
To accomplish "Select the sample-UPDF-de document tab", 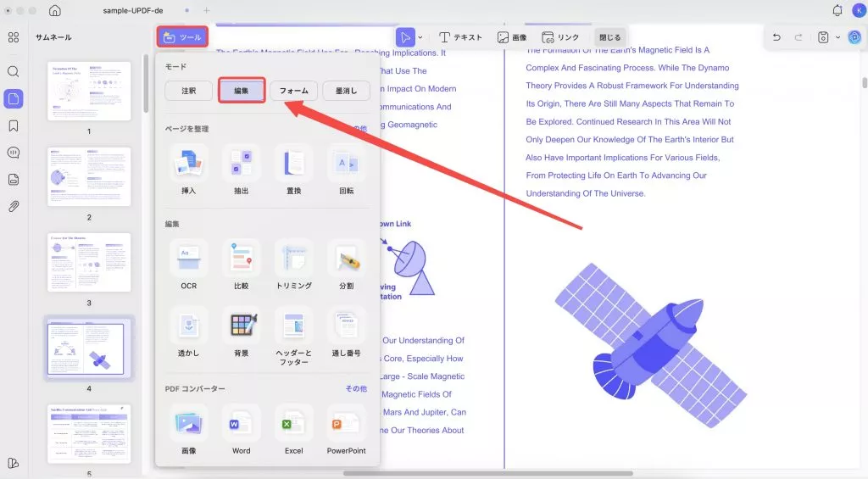I will (133, 10).
